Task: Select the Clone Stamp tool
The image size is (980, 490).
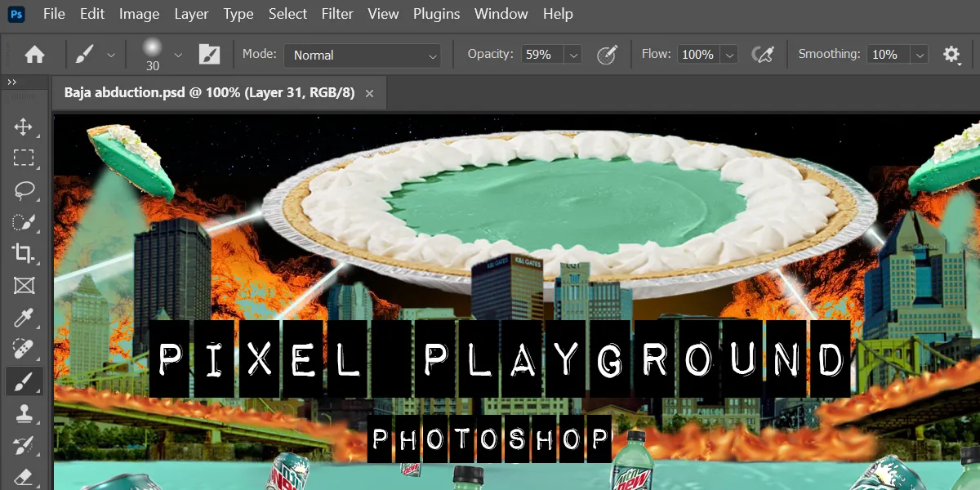Action: pos(23,413)
